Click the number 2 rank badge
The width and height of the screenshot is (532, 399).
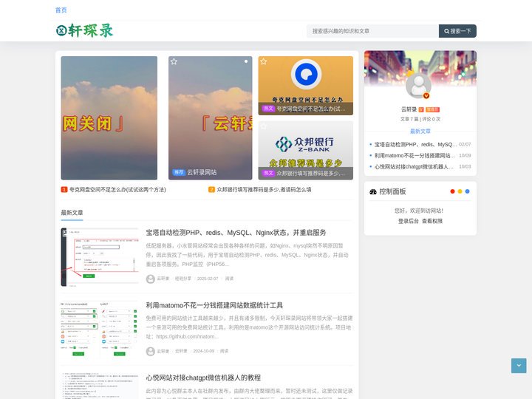211,190
